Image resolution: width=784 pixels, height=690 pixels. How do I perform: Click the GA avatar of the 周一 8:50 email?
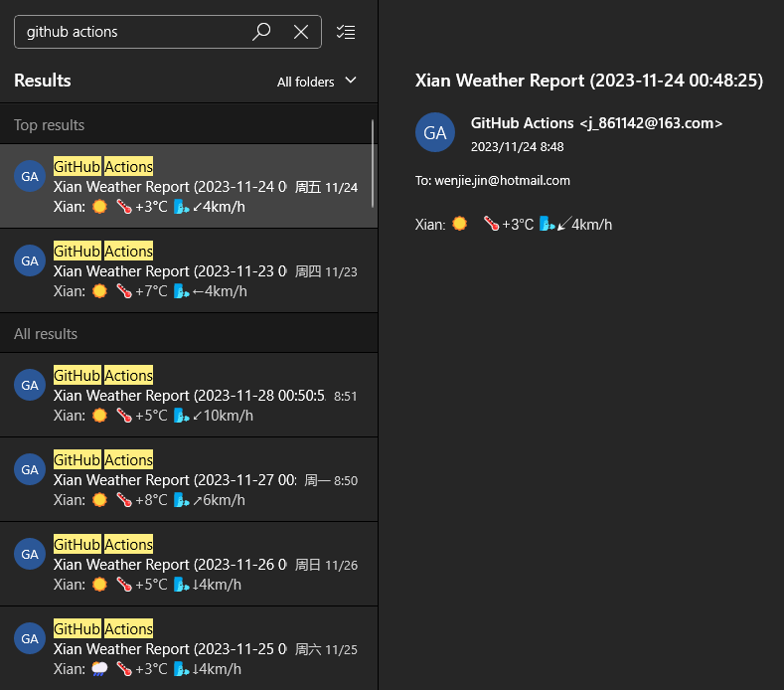tap(30, 469)
